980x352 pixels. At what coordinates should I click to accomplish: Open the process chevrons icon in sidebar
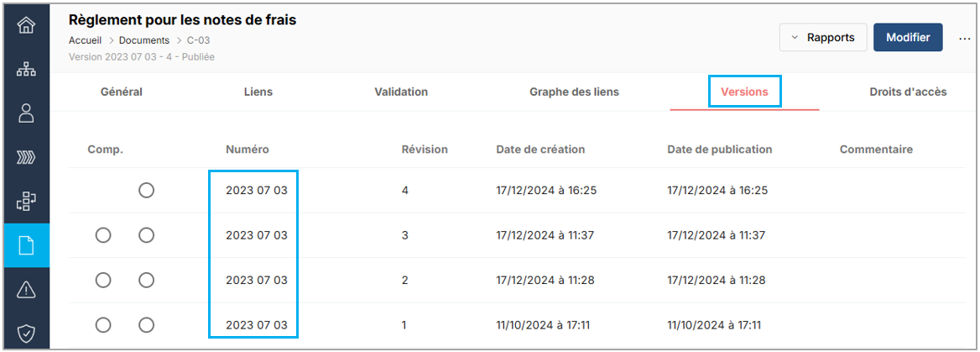point(26,157)
